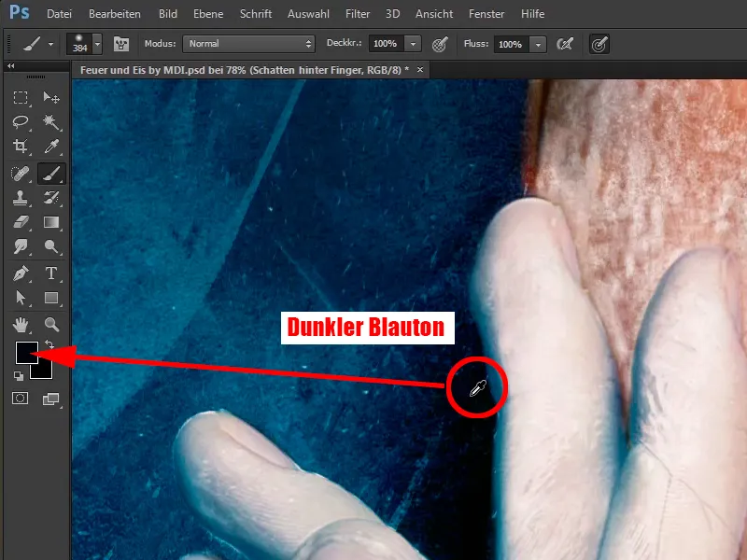Select the Smudge tool
Viewport: 747px width, 560px height.
pos(20,246)
